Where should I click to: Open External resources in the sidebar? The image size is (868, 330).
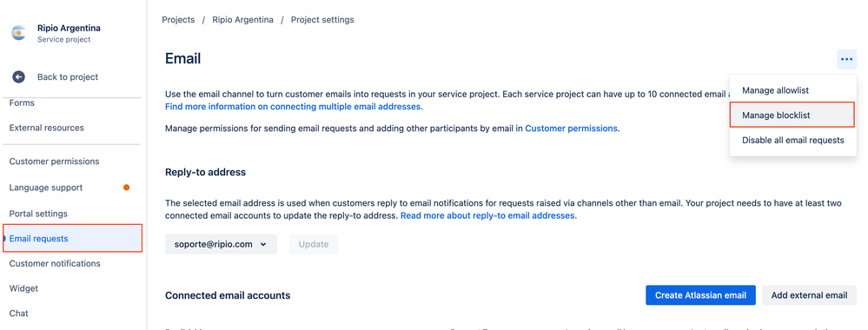point(47,128)
